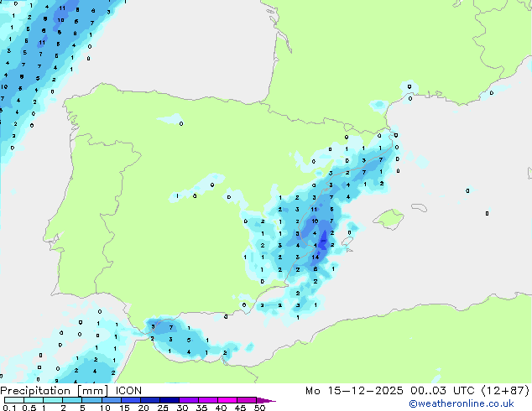Image resolution: width=532 pixels, height=411 pixels.
Task: Click the "Mo 15-12-2025" date text
Action: 354,391
